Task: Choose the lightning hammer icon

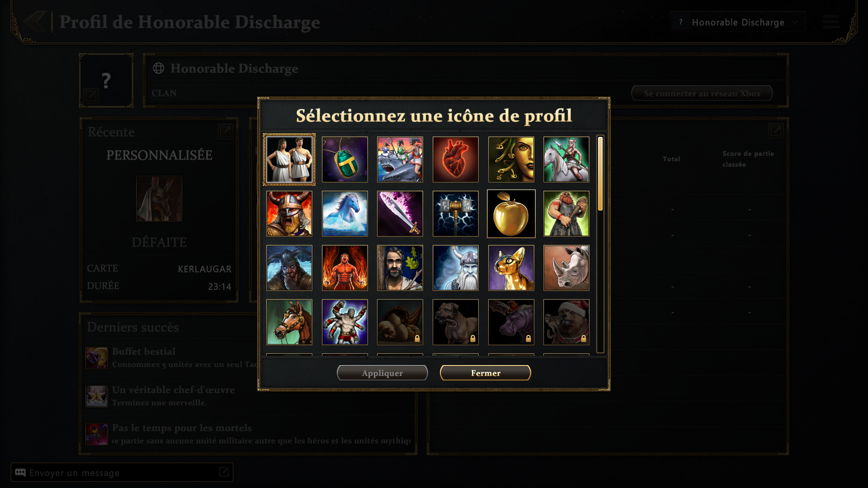Action: click(x=455, y=214)
